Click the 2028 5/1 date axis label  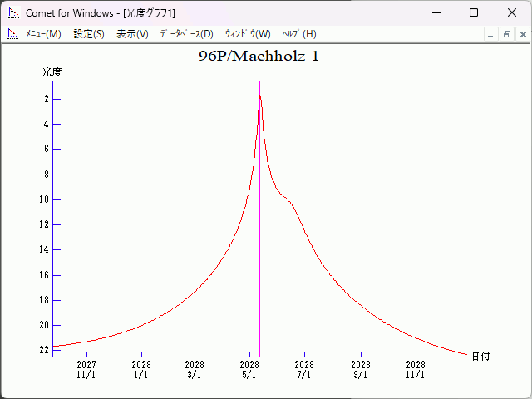coord(249,369)
